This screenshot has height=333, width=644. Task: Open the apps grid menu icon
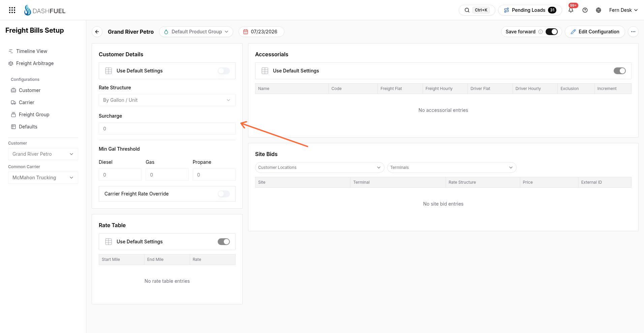point(12,10)
